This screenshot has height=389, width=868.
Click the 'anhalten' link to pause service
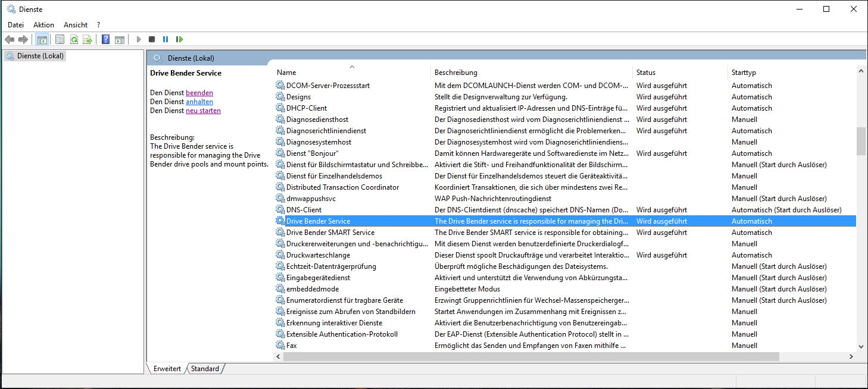(x=199, y=102)
